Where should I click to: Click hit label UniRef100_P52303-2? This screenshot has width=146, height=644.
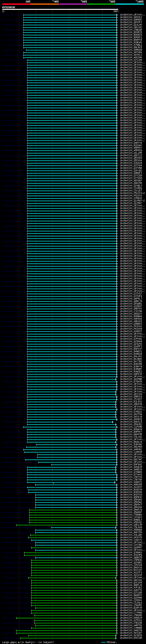133,193
